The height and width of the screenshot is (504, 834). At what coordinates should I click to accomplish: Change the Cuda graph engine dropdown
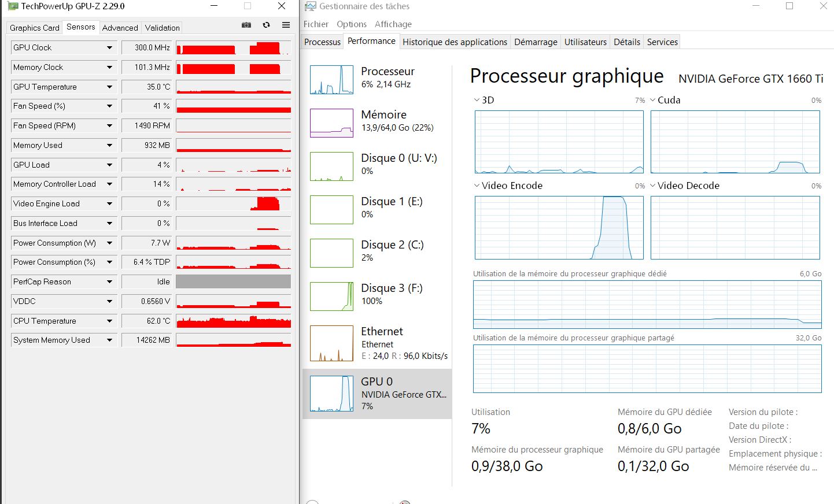(665, 100)
